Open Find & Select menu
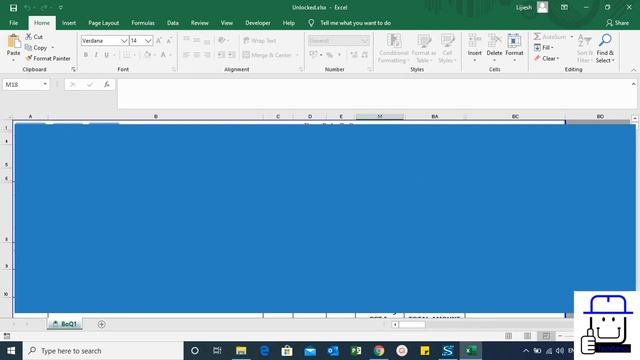640x360 pixels. point(605,49)
